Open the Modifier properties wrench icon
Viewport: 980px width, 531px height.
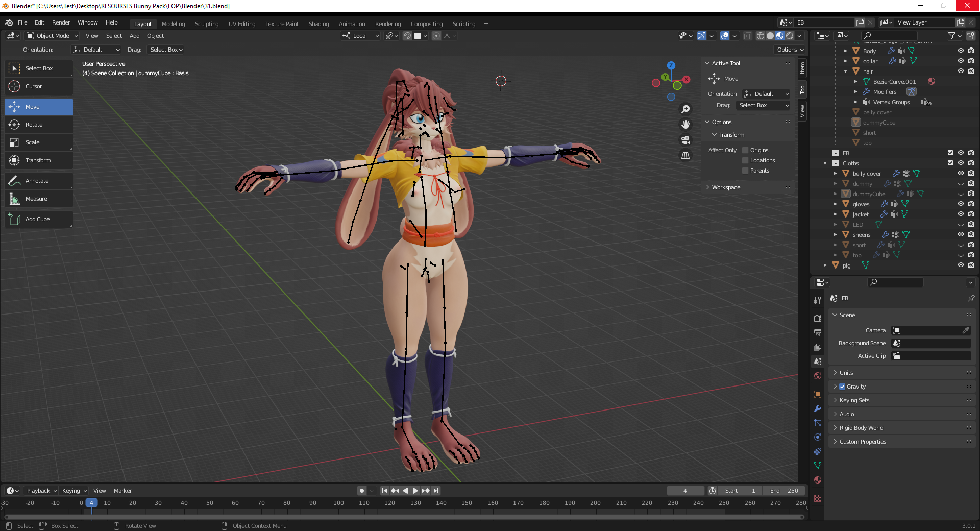pyautogui.click(x=818, y=408)
